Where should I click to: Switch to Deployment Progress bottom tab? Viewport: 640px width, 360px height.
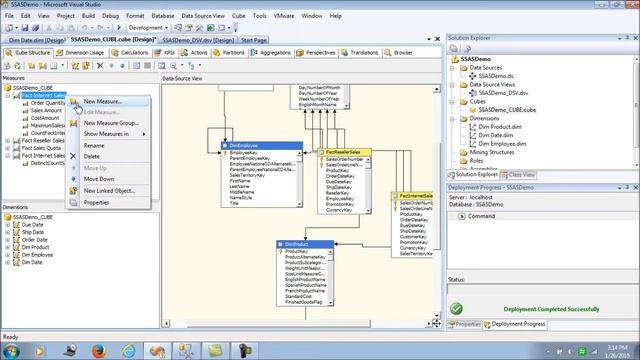515,324
